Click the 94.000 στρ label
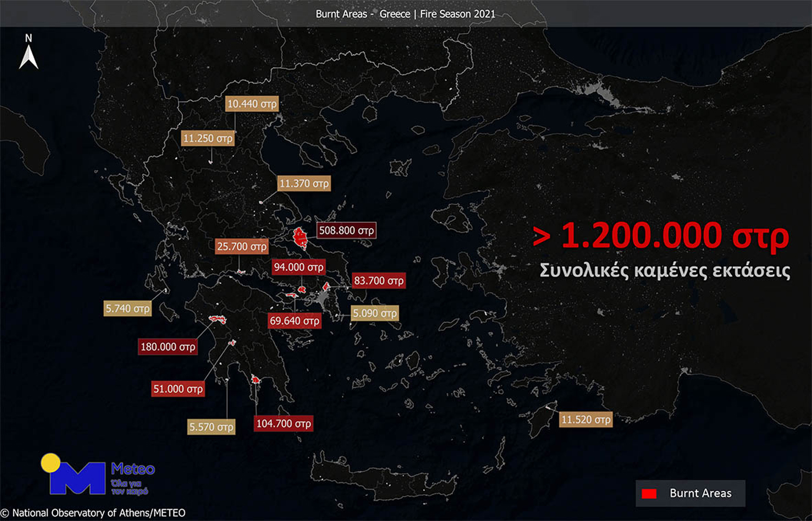The image size is (812, 521). (x=298, y=267)
